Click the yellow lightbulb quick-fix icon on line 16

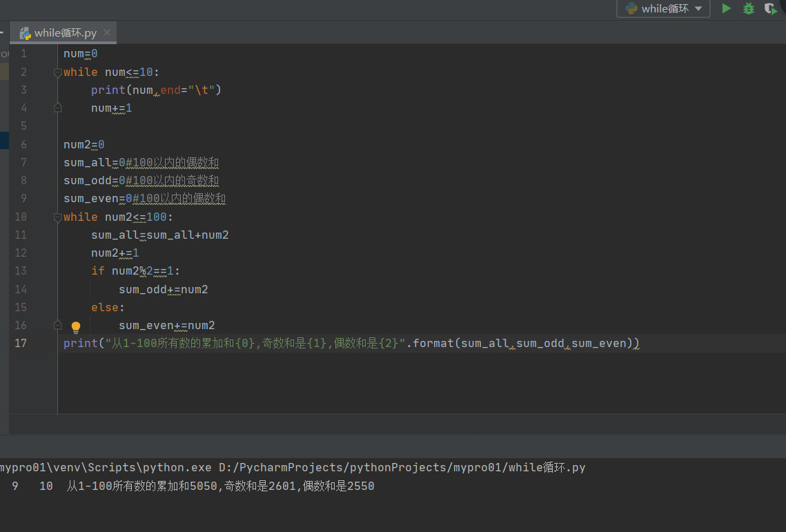pyautogui.click(x=76, y=328)
